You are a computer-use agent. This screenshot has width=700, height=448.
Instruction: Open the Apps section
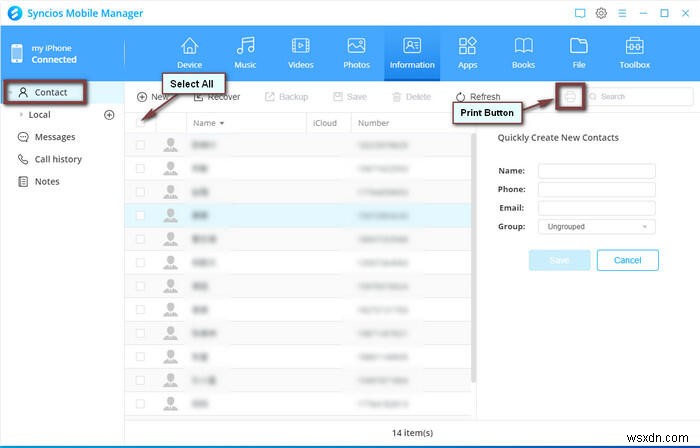[x=467, y=53]
